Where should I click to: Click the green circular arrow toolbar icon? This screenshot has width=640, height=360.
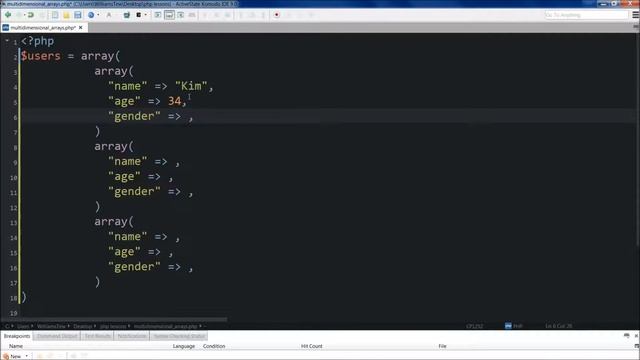point(31,15)
